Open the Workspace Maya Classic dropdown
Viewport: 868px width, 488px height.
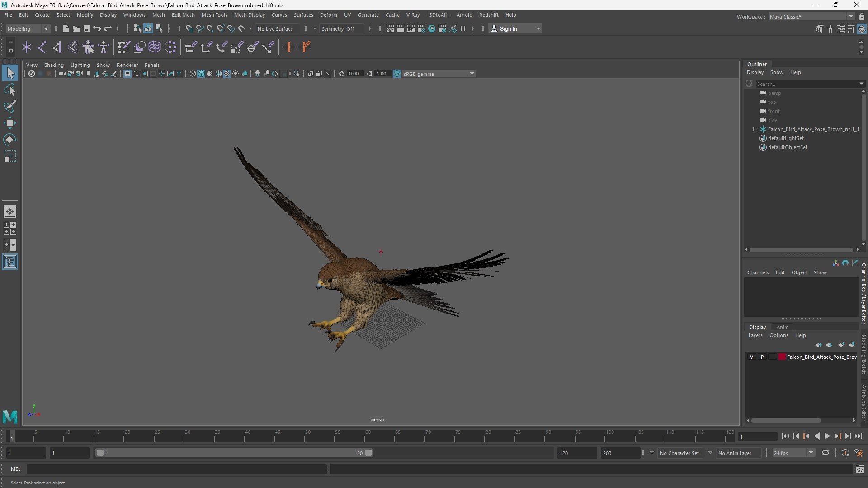coord(811,16)
